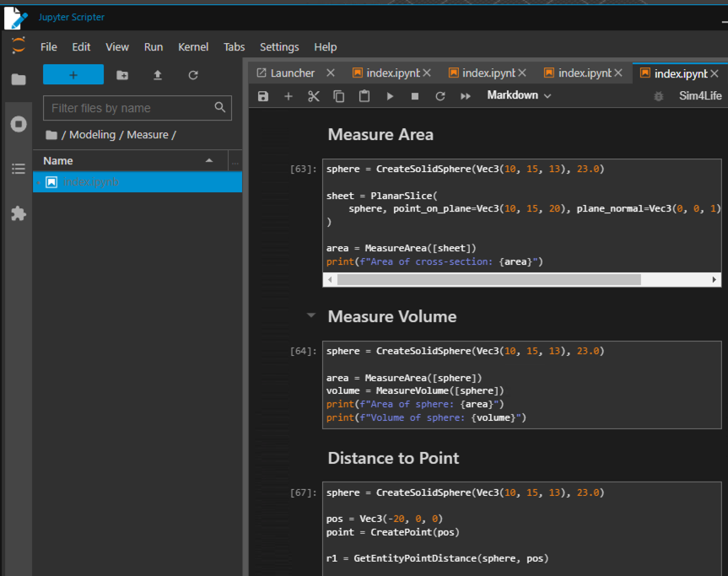728x576 pixels.
Task: Click inside code cell 64
Action: pos(522,385)
